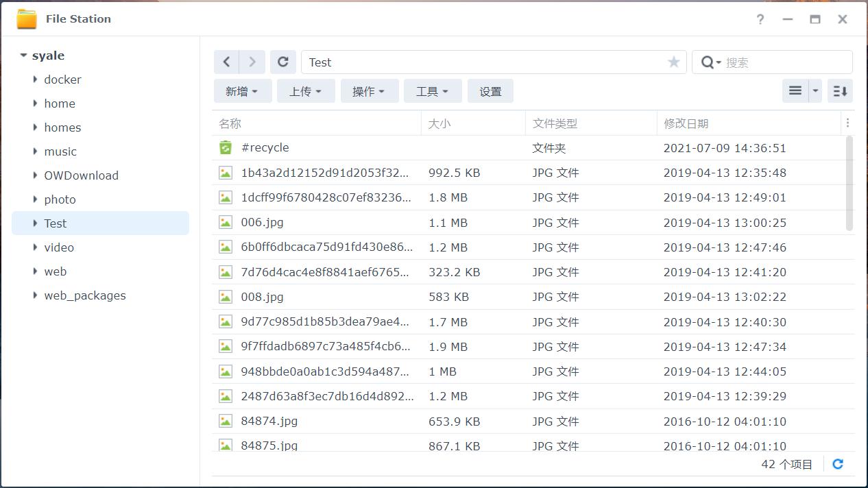The height and width of the screenshot is (488, 868).
Task: Open the 上传 menu
Action: [306, 90]
